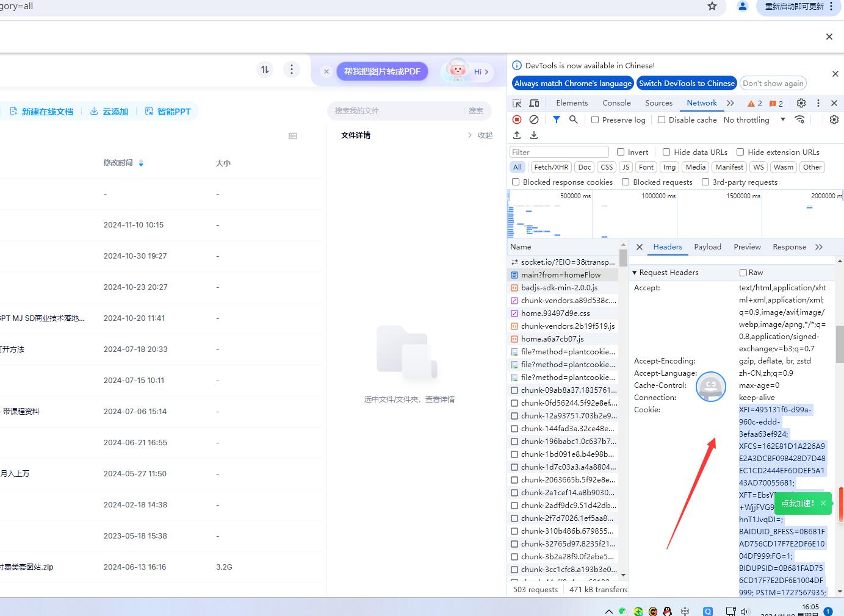Toggle the device emulation toolbar

coord(534,103)
